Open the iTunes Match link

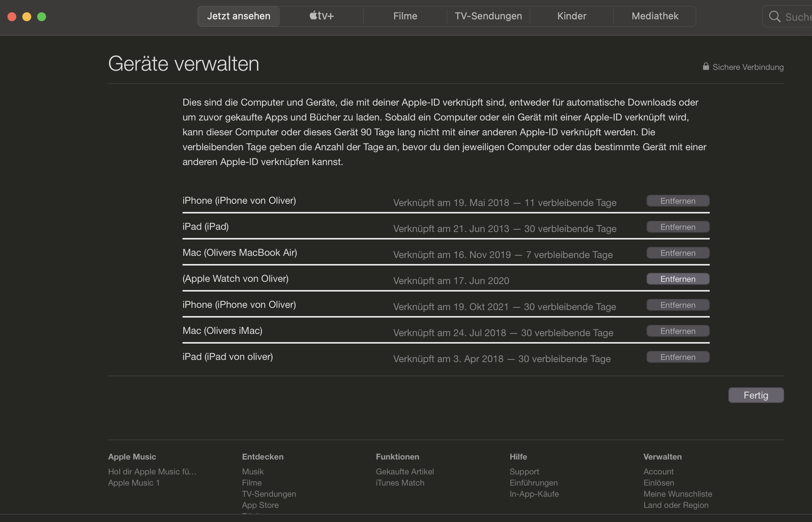tap(400, 483)
